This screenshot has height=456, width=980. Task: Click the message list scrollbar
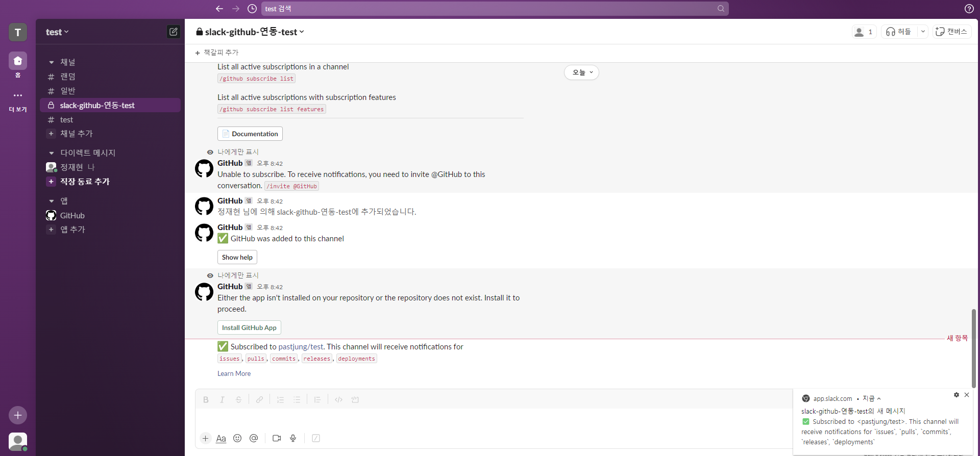pos(974,348)
